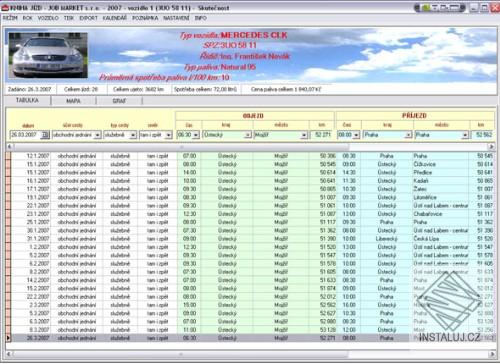The height and width of the screenshot is (364, 500).
Task: Expand the typ cesty dropdown showing služebně
Action: coord(133,135)
